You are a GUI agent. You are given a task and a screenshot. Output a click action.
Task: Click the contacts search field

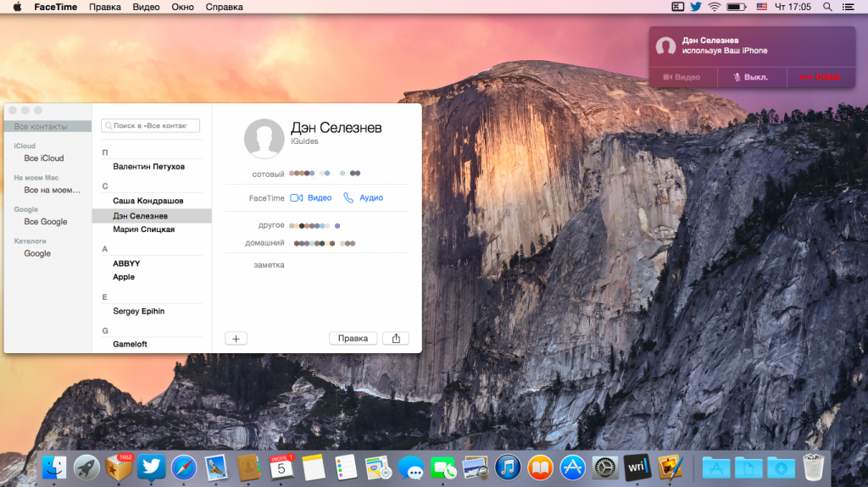tap(151, 125)
